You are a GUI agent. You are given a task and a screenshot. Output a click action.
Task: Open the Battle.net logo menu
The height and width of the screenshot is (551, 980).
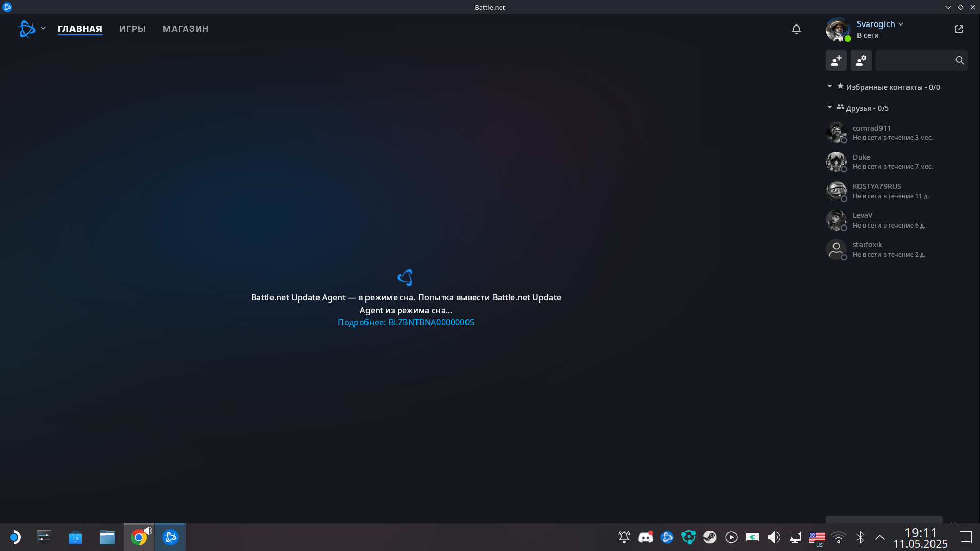pos(27,29)
